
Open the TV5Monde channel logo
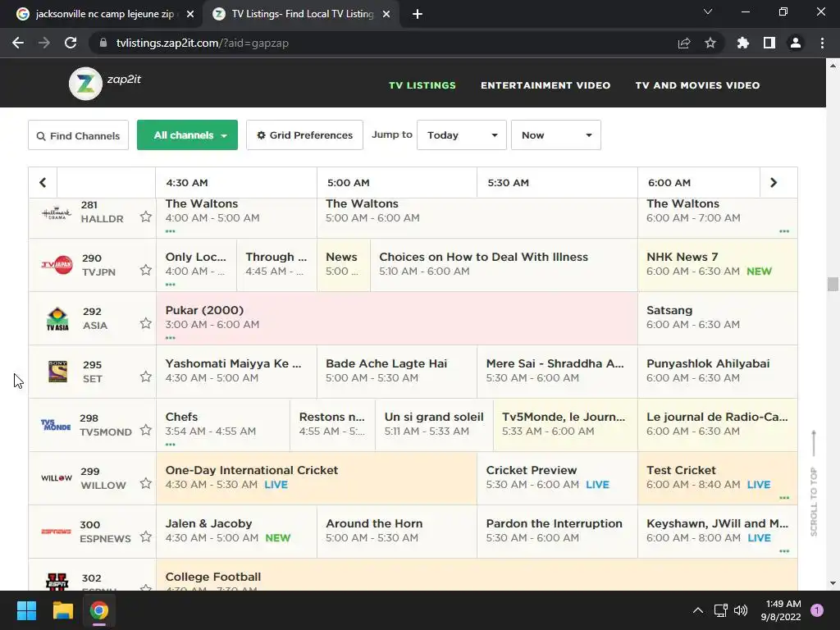click(x=56, y=425)
